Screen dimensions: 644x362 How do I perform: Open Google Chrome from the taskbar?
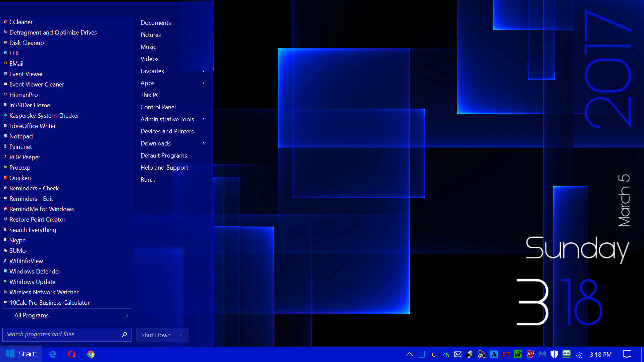(x=91, y=354)
